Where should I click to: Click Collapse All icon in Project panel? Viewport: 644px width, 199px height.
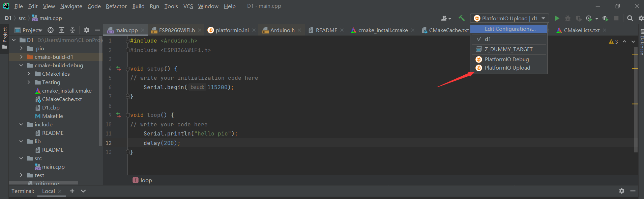point(72,30)
